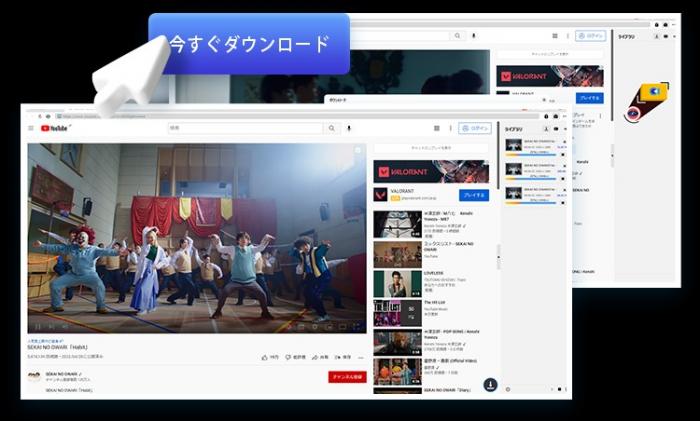The width and height of the screenshot is (700, 421).
Task: Select the third download item thumbnail
Action: [x=513, y=193]
